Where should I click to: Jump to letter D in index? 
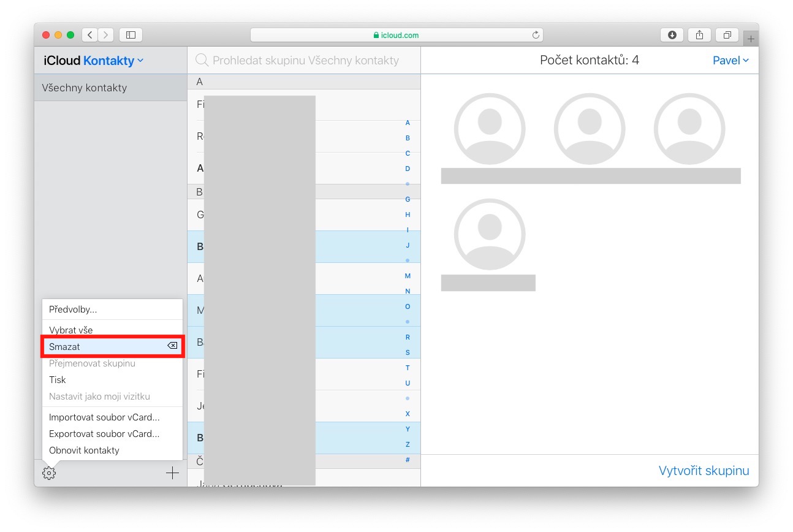(408, 169)
